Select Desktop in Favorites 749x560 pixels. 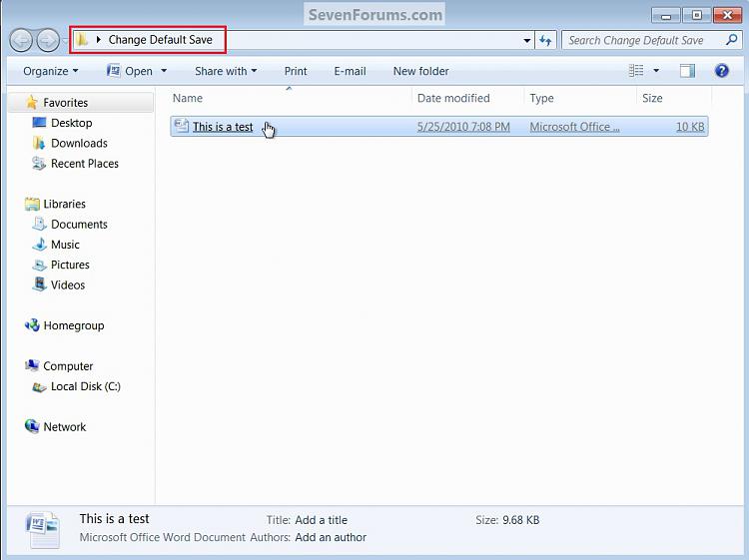[x=71, y=123]
